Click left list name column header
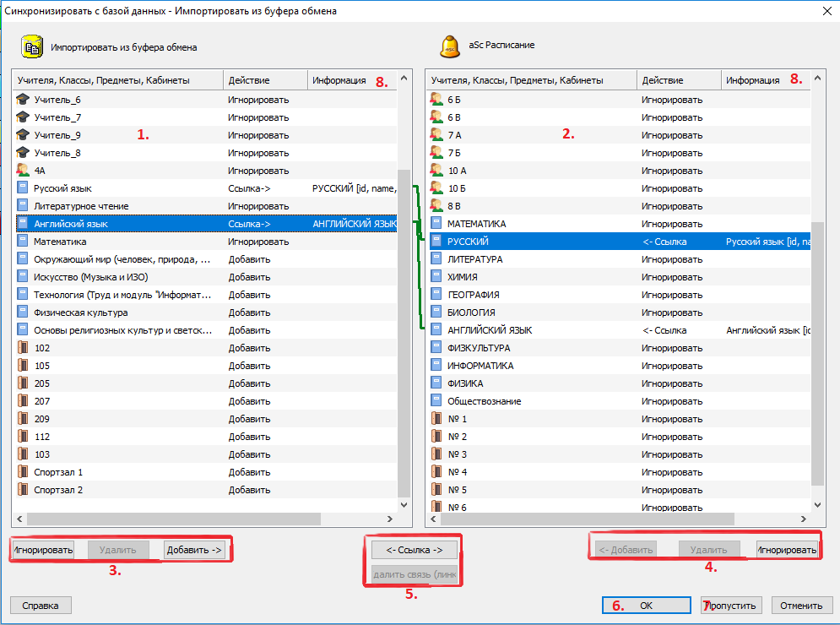This screenshot has width=840, height=625. 117,80
